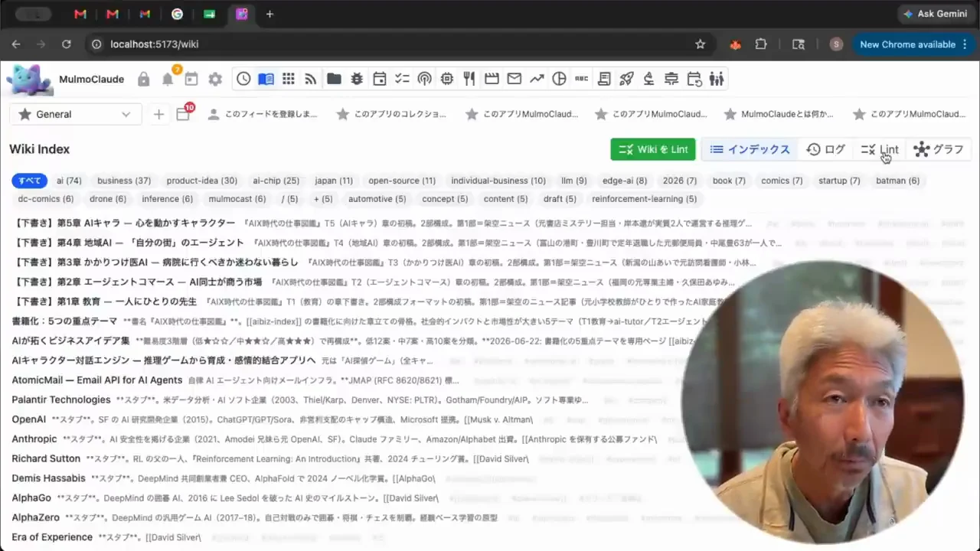Image resolution: width=980 pixels, height=551 pixels.
Task: Click the Ask Gemini button
Action: [x=936, y=14]
